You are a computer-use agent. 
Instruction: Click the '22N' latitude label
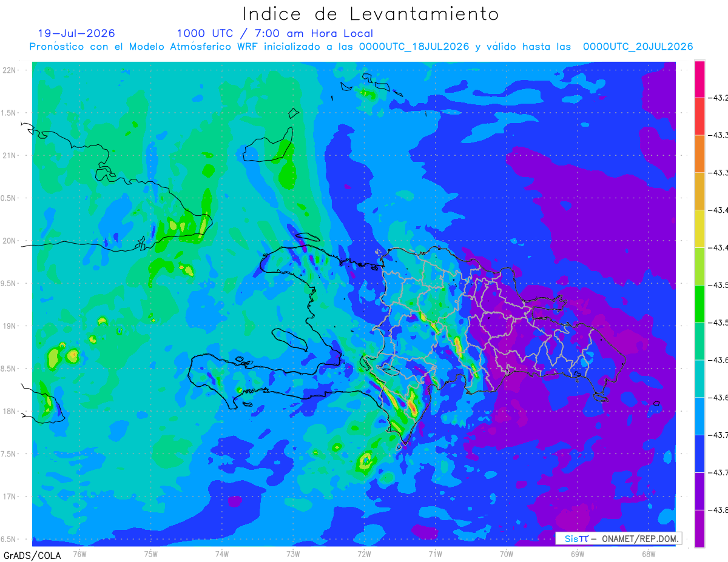pyautogui.click(x=10, y=70)
